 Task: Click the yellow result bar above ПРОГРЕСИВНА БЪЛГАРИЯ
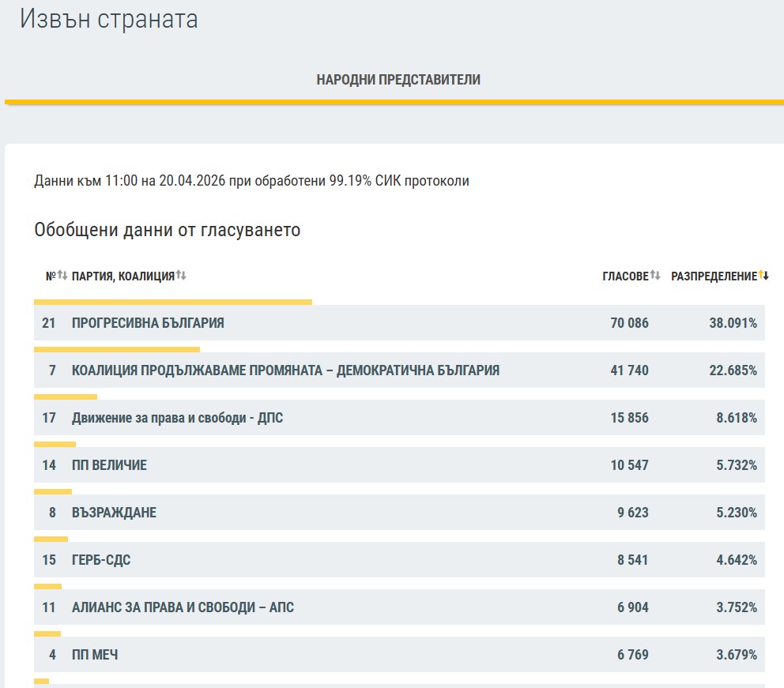173,302
